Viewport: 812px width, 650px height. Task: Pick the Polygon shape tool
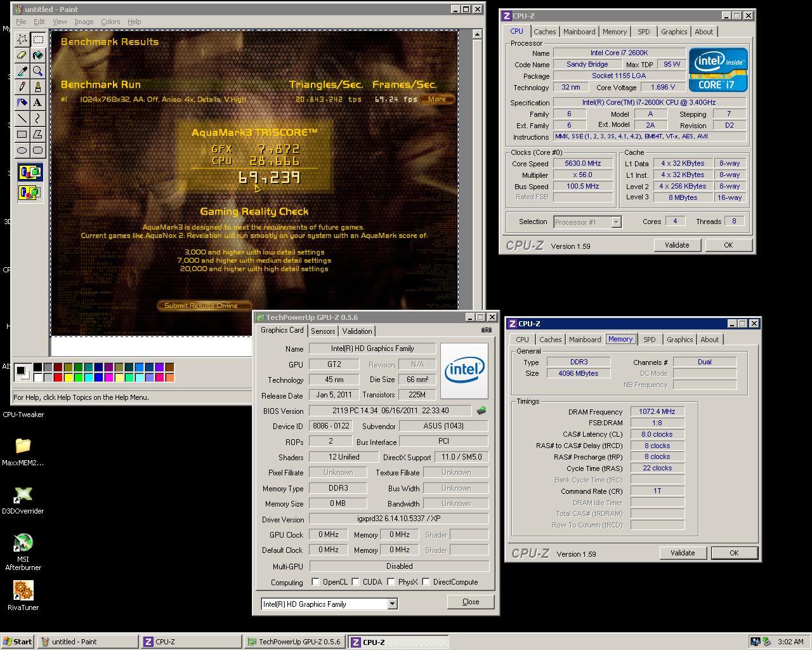pyautogui.click(x=38, y=134)
